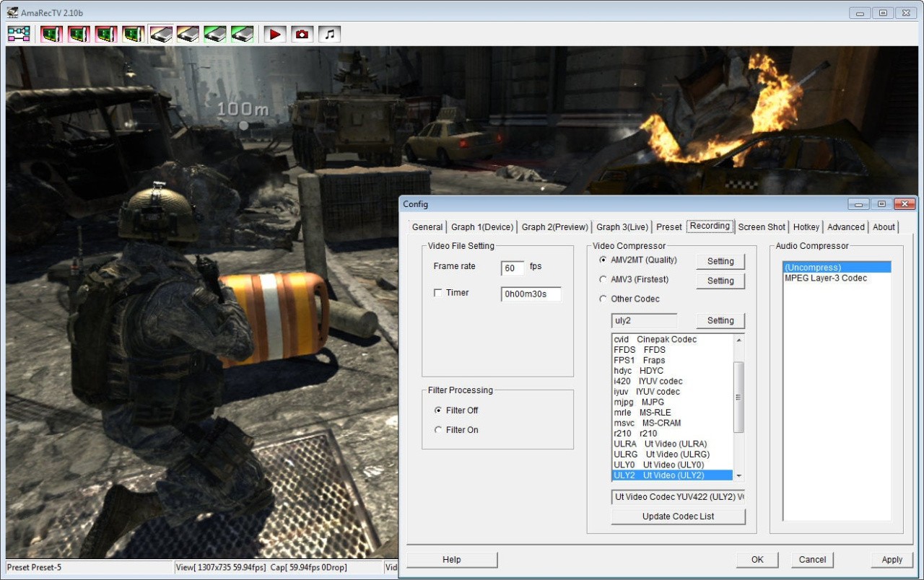This screenshot has width=924, height=580.
Task: Click the Apply button
Action: coord(892,560)
